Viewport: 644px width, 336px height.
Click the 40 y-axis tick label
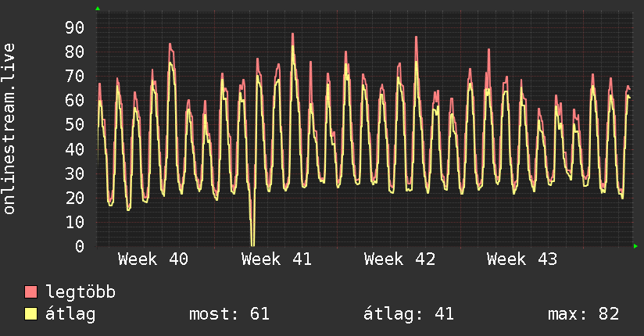[x=75, y=149]
